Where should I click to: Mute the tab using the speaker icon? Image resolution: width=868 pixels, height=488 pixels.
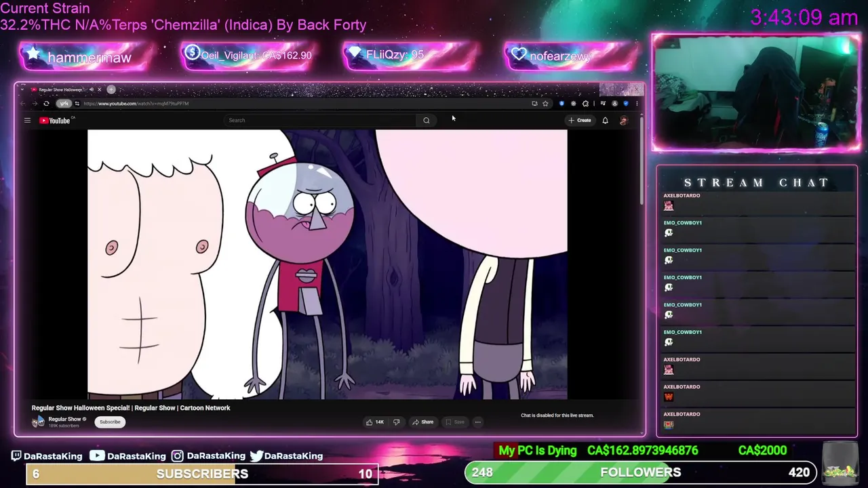click(x=92, y=89)
